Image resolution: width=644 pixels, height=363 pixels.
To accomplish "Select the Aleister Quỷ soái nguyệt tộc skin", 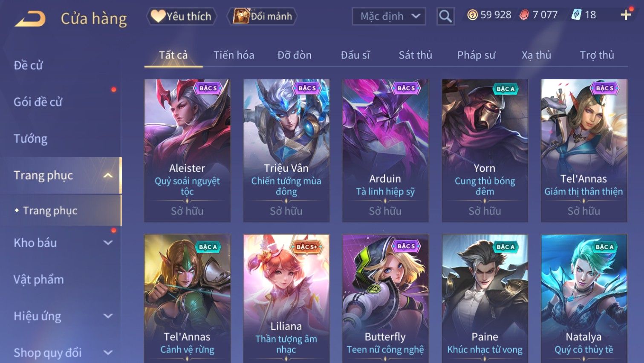I will click(x=187, y=150).
